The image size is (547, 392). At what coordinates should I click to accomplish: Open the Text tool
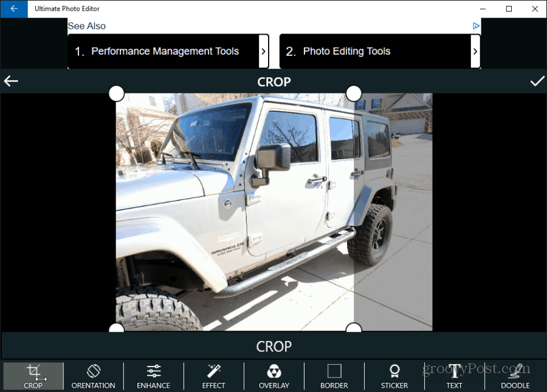(x=454, y=376)
